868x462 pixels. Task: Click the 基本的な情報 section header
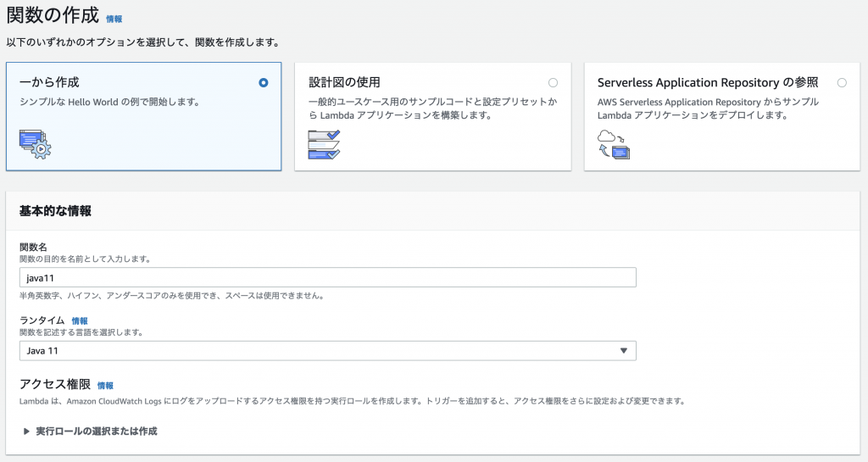click(55, 211)
